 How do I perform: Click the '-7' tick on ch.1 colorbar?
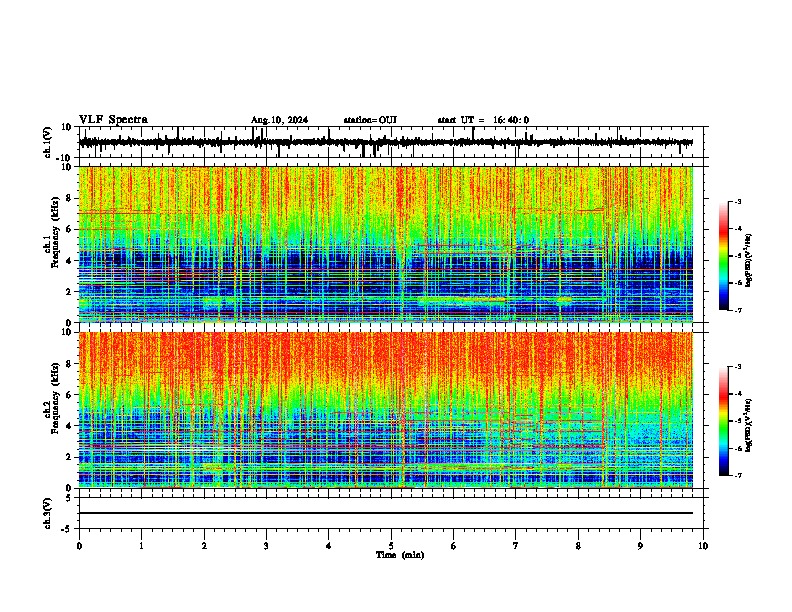pos(738,310)
